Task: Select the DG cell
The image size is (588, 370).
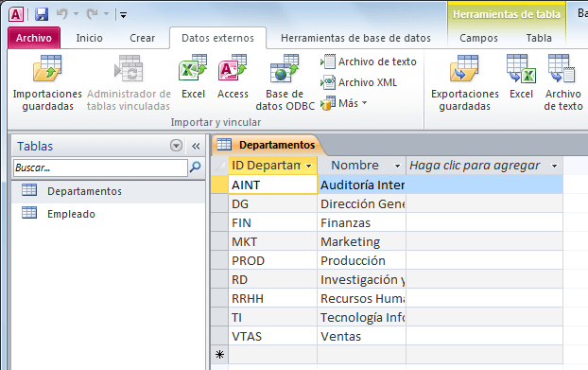Action: click(x=273, y=203)
